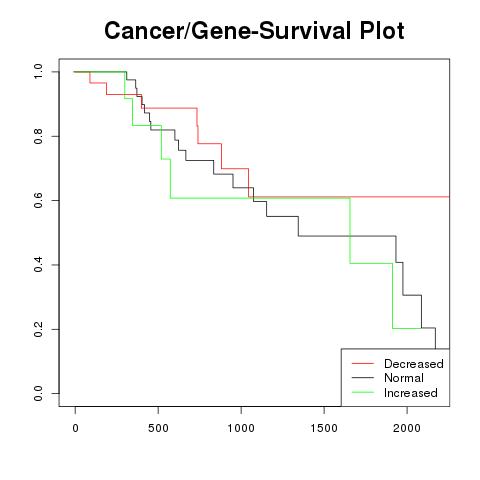480x480 pixels.
Task: Click the y-axis label 0.6
Action: pyautogui.click(x=38, y=200)
